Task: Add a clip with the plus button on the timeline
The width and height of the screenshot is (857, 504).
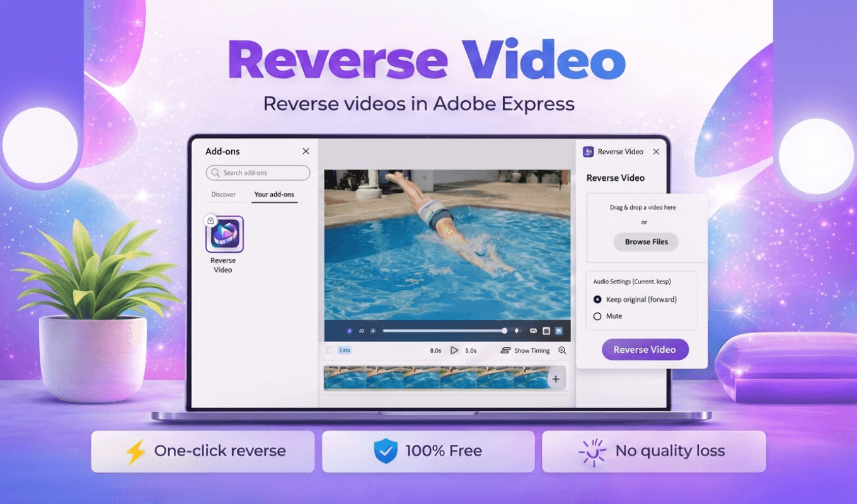Action: point(556,379)
